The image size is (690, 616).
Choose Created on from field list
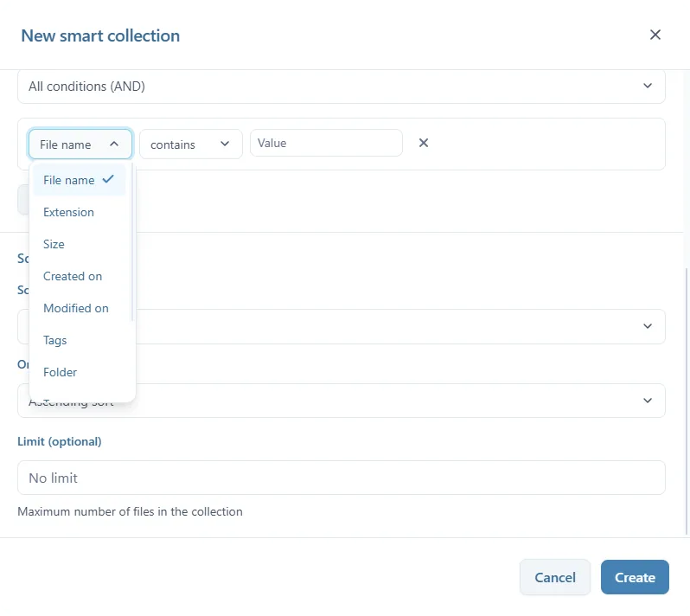pyautogui.click(x=80, y=277)
